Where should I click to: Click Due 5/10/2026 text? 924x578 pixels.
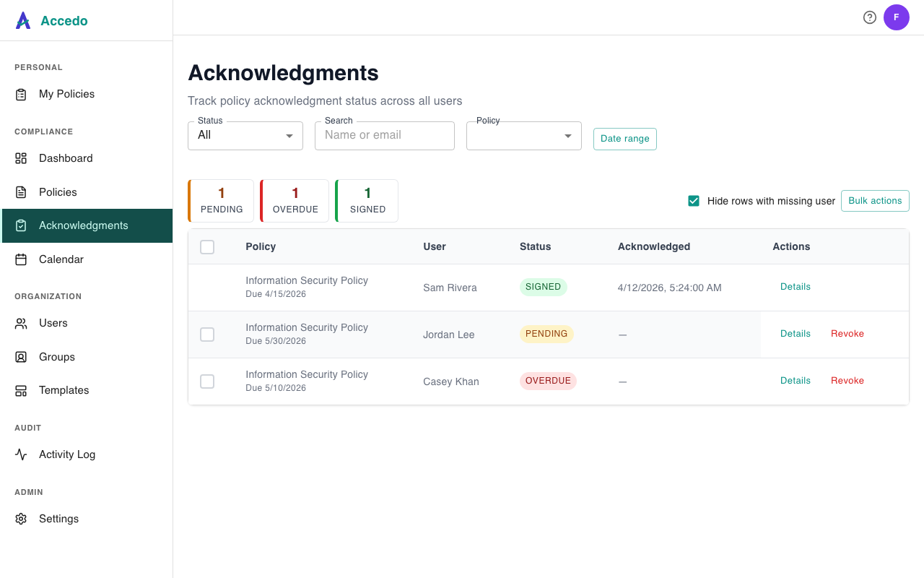click(x=276, y=388)
